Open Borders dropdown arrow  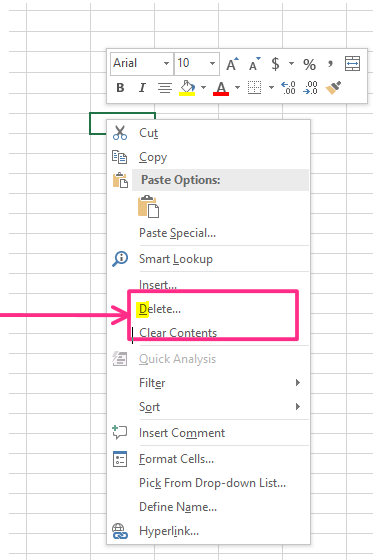(x=272, y=88)
